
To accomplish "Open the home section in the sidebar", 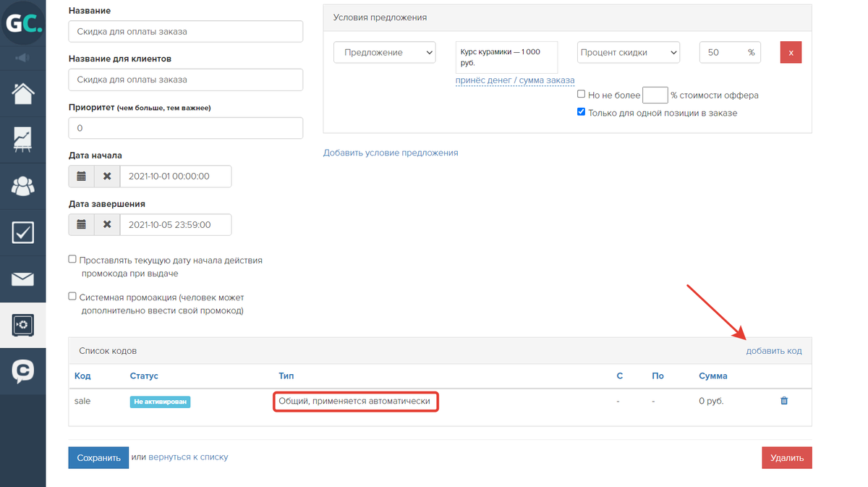I will click(22, 93).
